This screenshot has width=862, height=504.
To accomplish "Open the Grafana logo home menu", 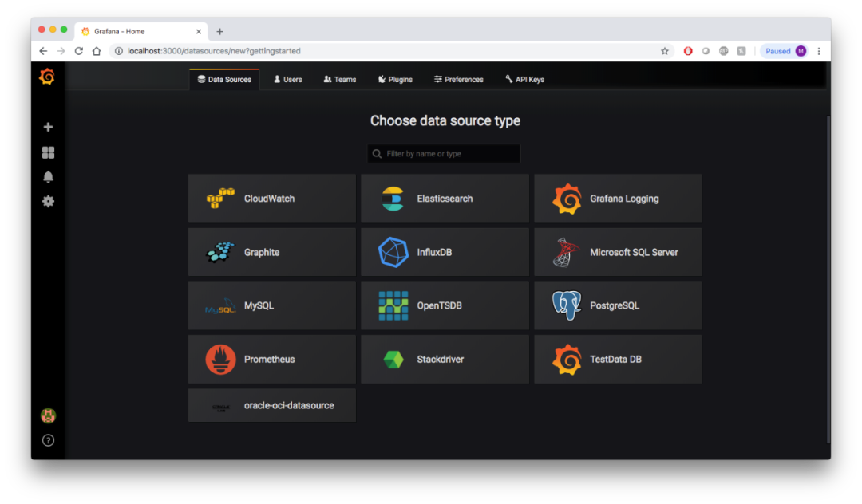I will point(47,77).
